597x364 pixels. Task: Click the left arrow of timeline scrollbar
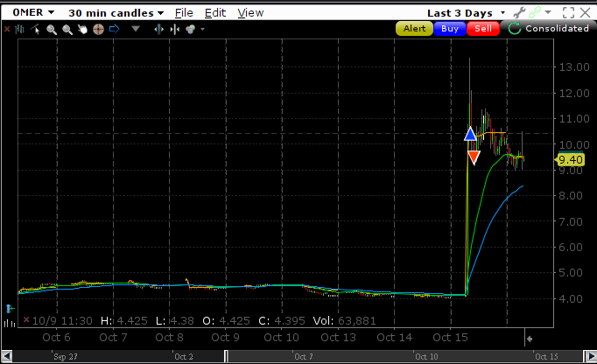click(6, 357)
